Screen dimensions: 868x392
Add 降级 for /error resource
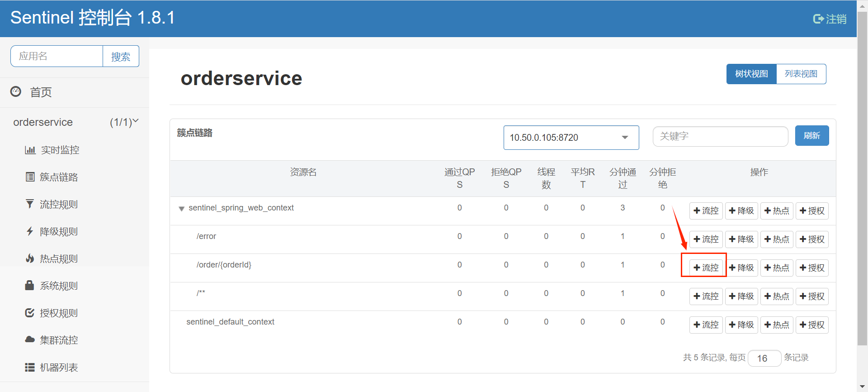741,239
